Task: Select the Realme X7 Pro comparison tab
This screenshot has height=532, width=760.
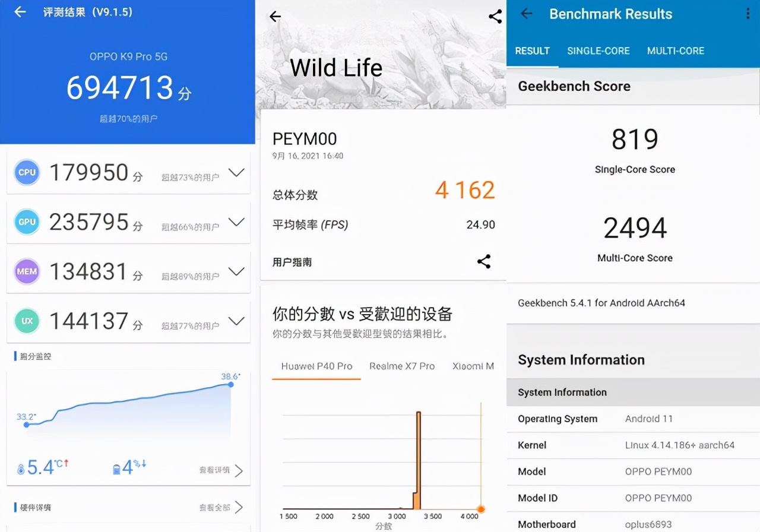Action: pyautogui.click(x=402, y=366)
